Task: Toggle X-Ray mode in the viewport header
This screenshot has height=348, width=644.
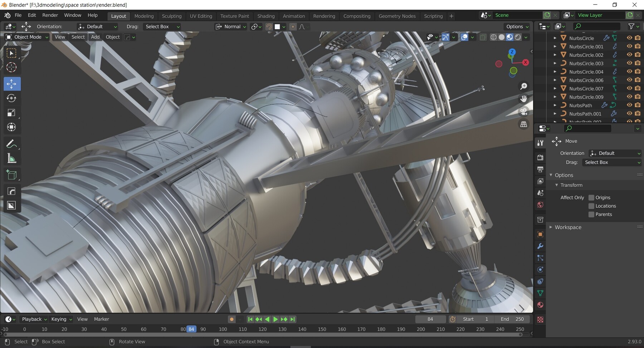Action: tap(483, 37)
